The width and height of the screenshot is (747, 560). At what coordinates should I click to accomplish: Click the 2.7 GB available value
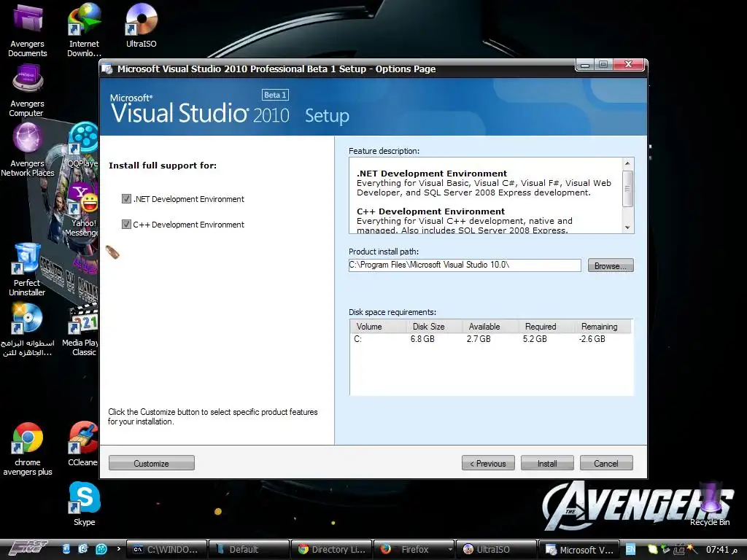[x=479, y=339]
